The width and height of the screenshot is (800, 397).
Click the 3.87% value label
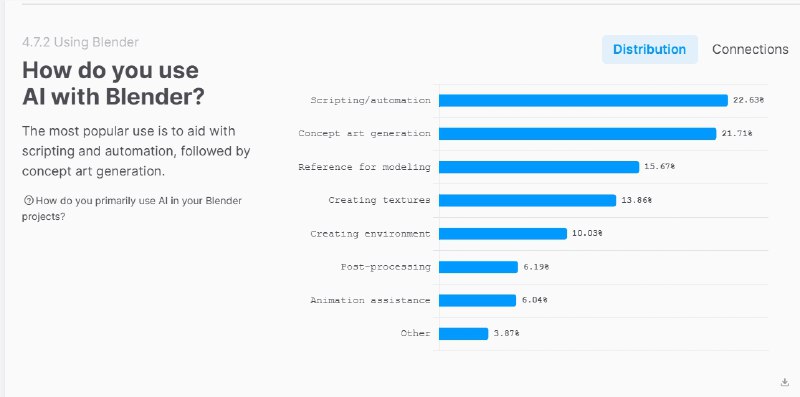[x=506, y=333]
